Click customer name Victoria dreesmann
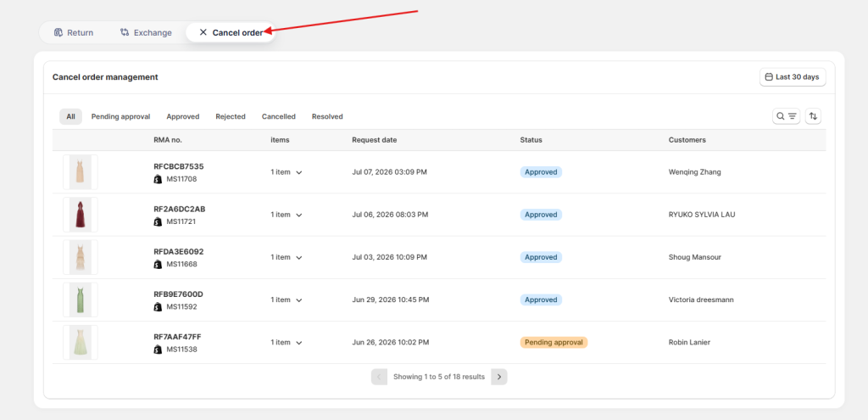The image size is (868, 420). point(701,300)
